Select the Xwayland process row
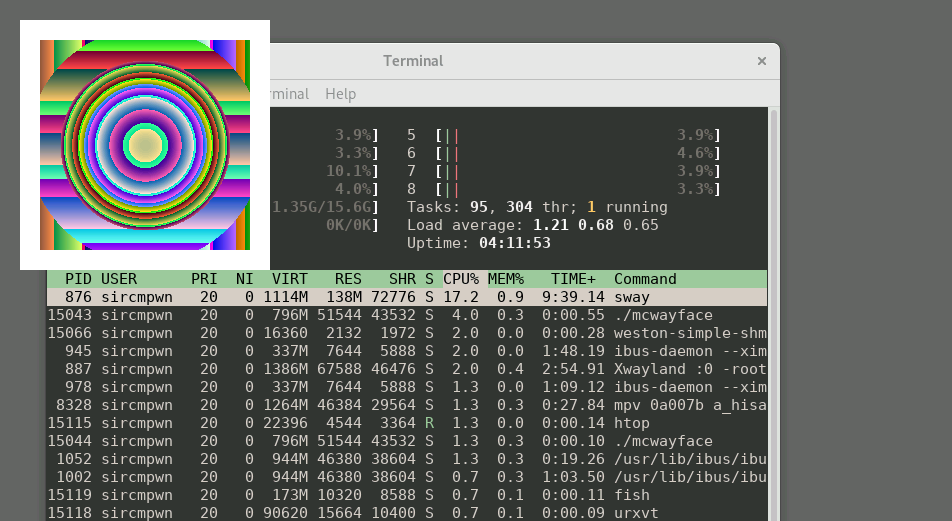 click(400, 369)
